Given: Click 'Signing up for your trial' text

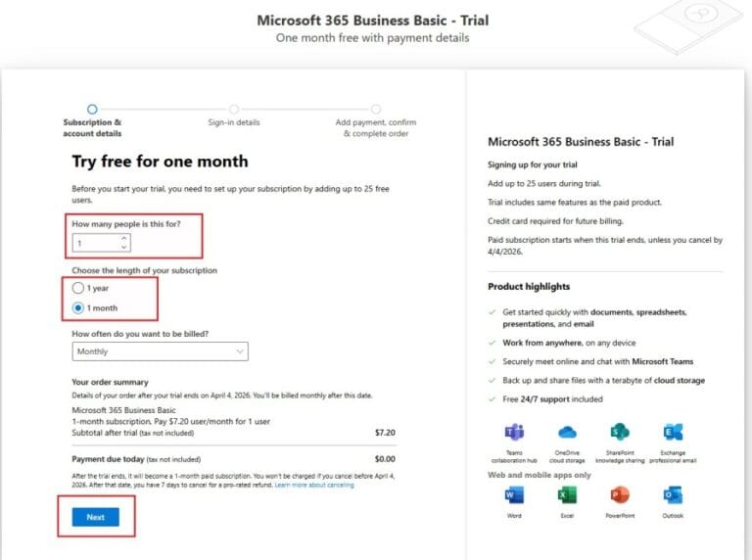Looking at the screenshot, I should pos(533,164).
